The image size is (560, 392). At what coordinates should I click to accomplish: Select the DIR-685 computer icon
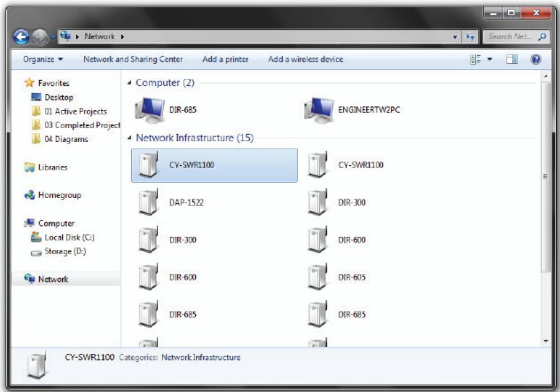click(150, 110)
